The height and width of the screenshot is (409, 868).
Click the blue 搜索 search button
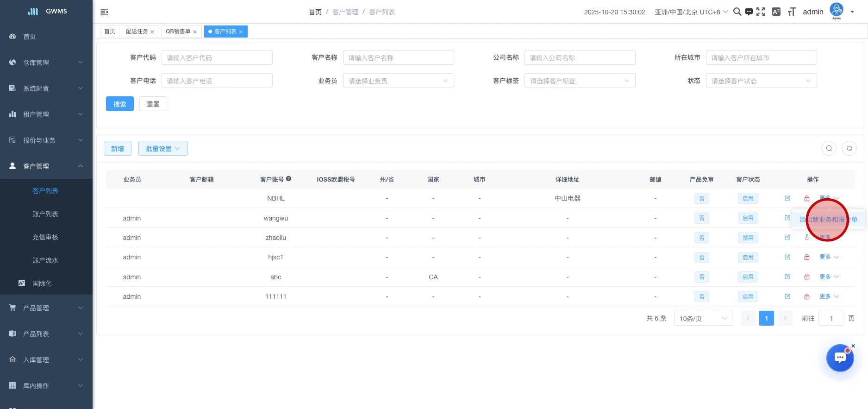tap(120, 104)
